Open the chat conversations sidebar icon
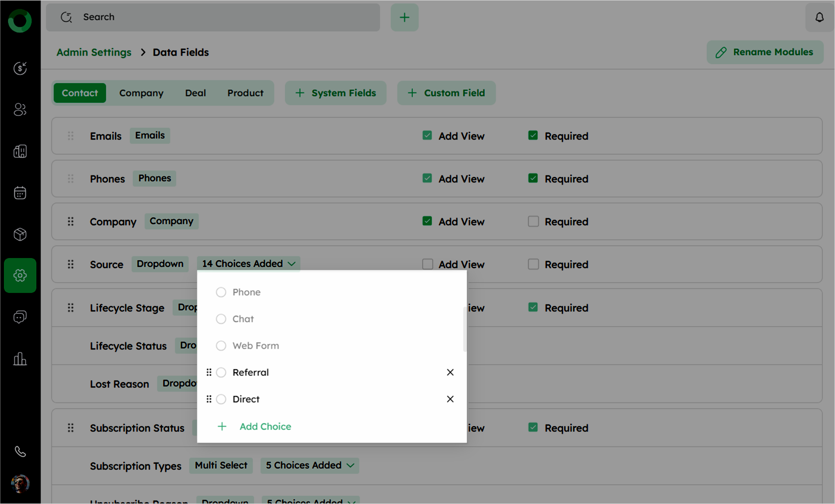The height and width of the screenshot is (504, 835). pyautogui.click(x=20, y=317)
